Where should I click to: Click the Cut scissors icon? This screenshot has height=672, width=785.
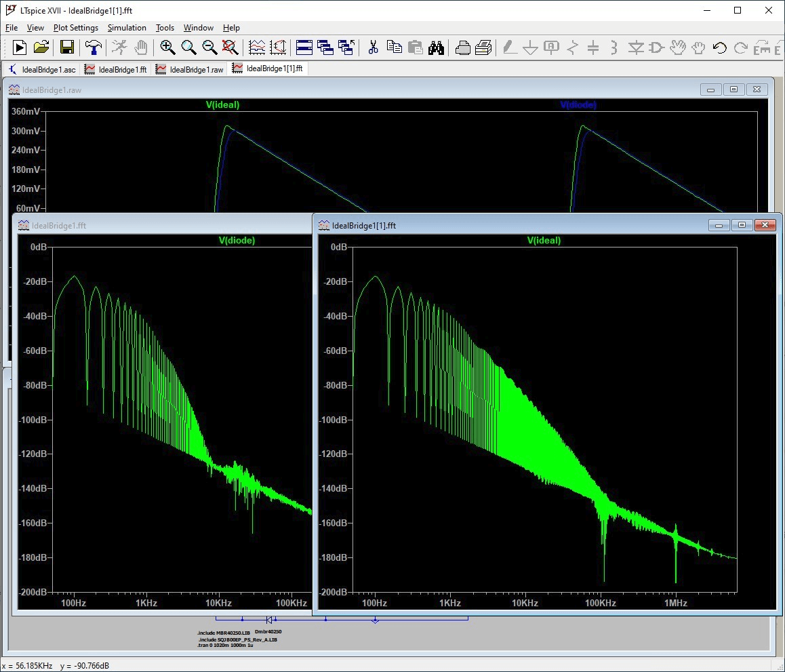point(373,47)
